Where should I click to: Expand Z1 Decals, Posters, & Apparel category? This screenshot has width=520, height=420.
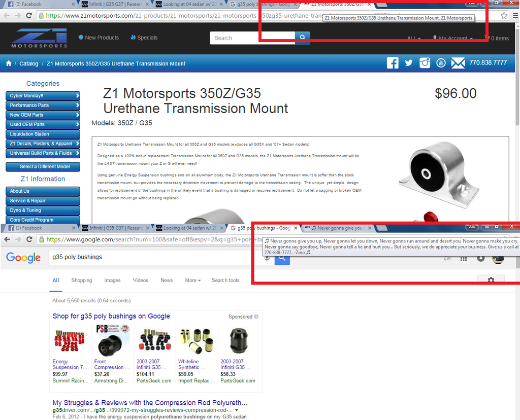43,144
